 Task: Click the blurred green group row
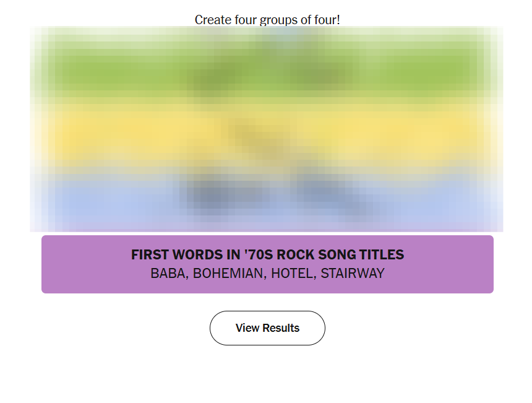[267, 71]
